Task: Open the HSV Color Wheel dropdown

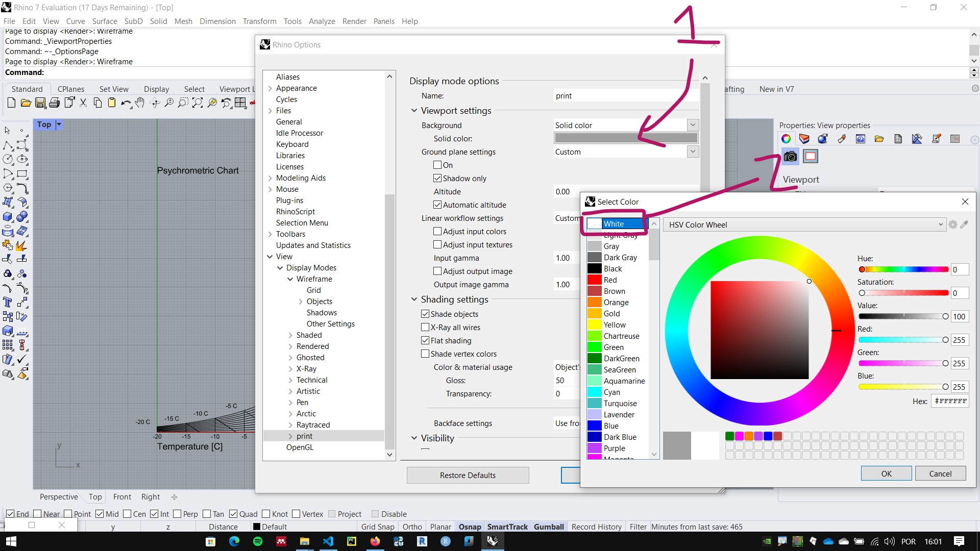Action: (804, 224)
